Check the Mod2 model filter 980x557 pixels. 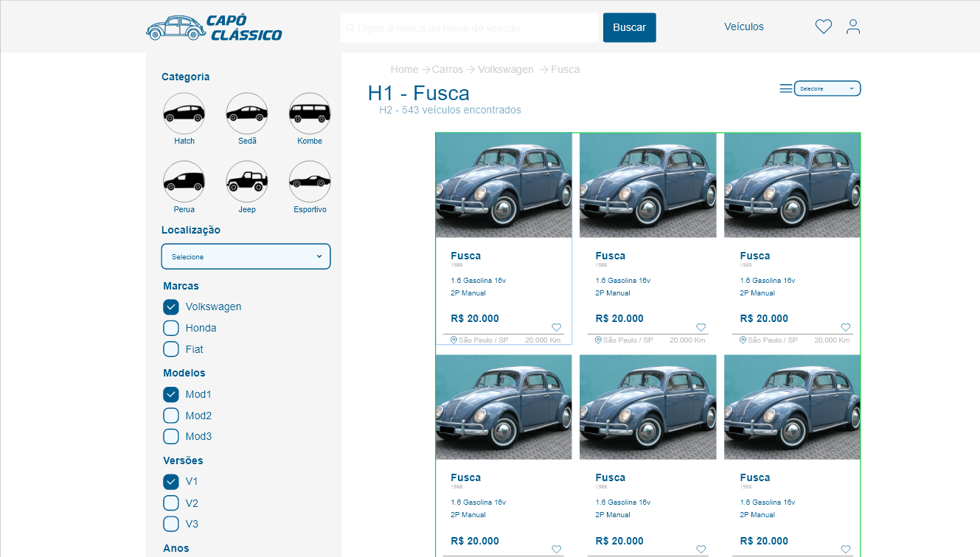170,415
